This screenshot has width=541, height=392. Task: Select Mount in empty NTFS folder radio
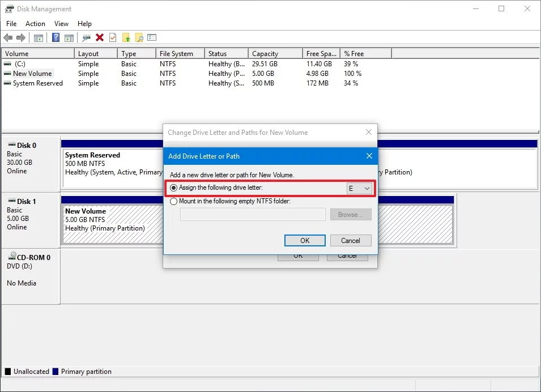pyautogui.click(x=173, y=201)
